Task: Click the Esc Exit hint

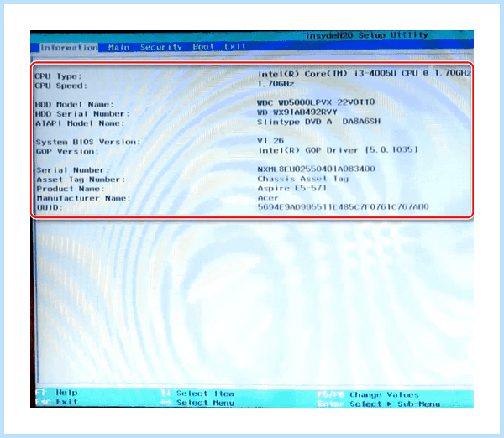Action: 57,402
